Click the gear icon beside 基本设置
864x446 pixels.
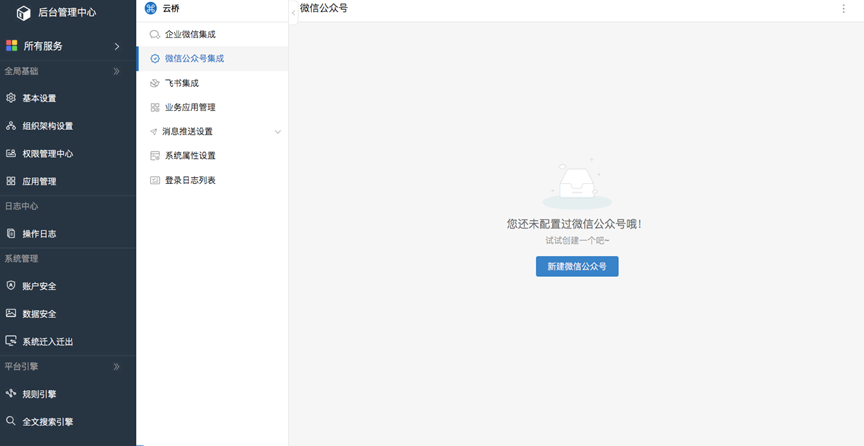(11, 98)
